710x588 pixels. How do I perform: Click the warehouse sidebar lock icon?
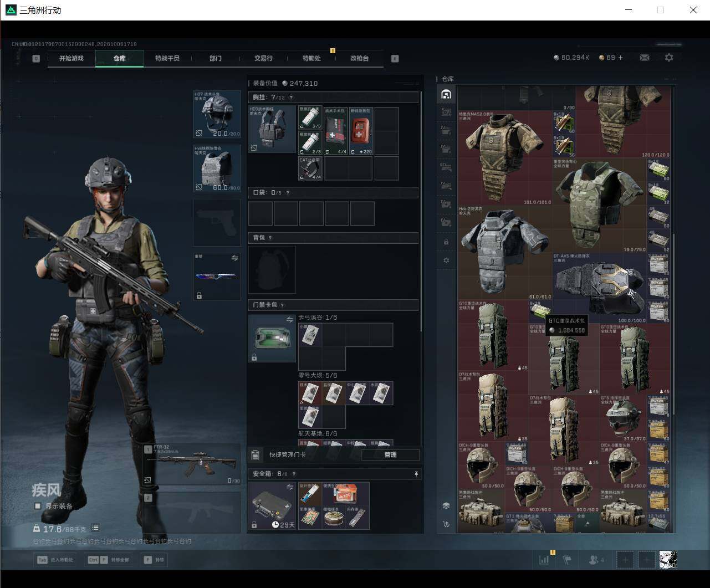click(446, 242)
